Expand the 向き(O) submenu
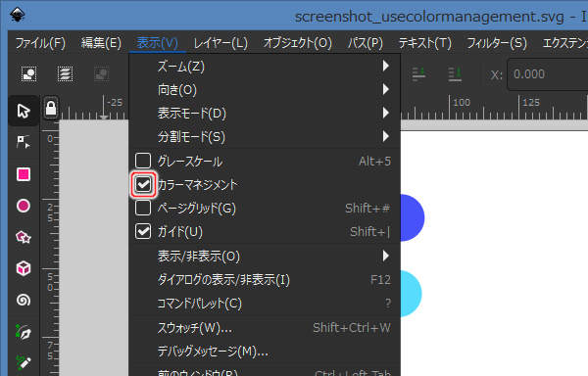588x376 pixels. pos(265,90)
